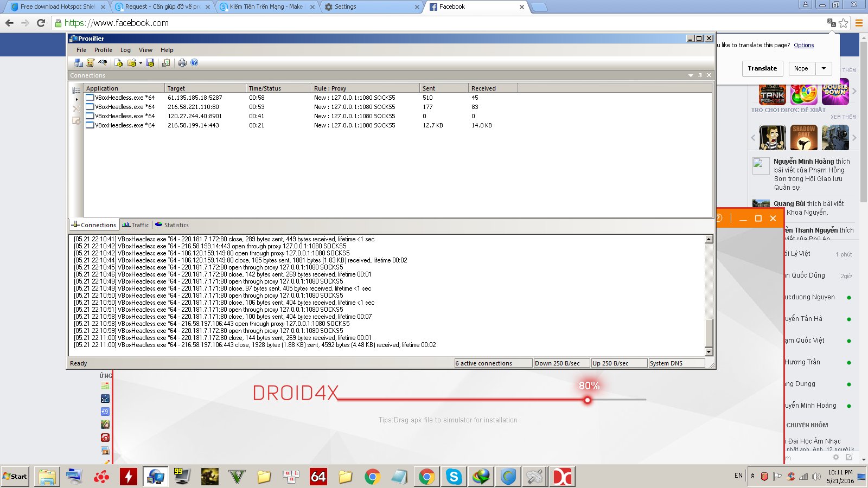Click the Chrome hamburger menu icon
The height and width of the screenshot is (488, 868).
(859, 23)
